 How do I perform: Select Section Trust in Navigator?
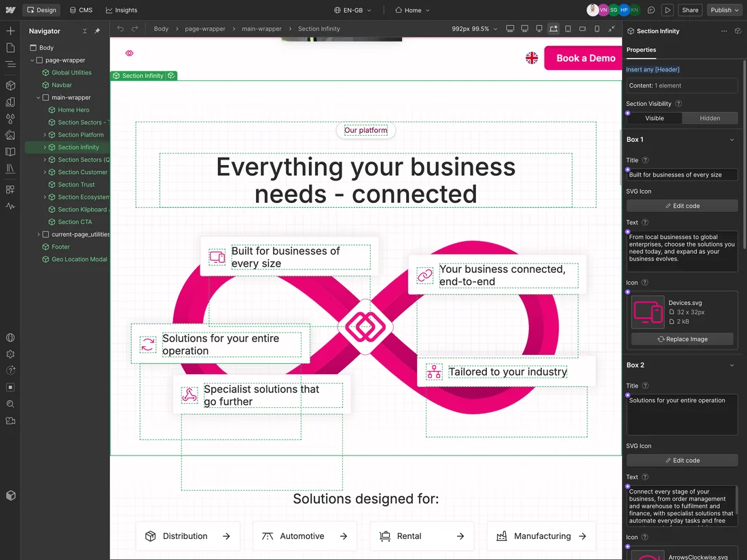point(76,184)
